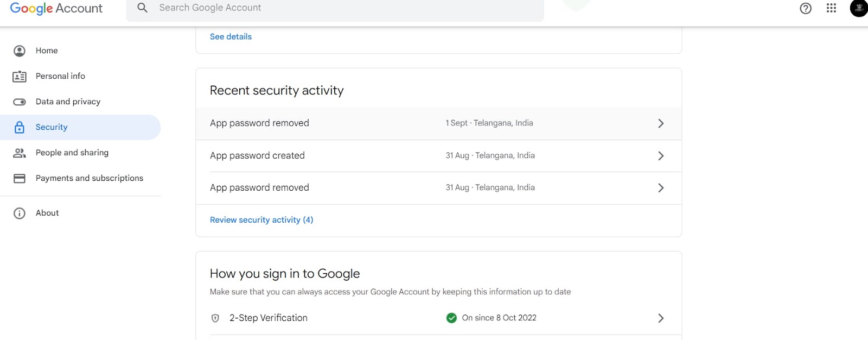The image size is (868, 340).
Task: Click the See details link
Action: pyautogui.click(x=231, y=36)
